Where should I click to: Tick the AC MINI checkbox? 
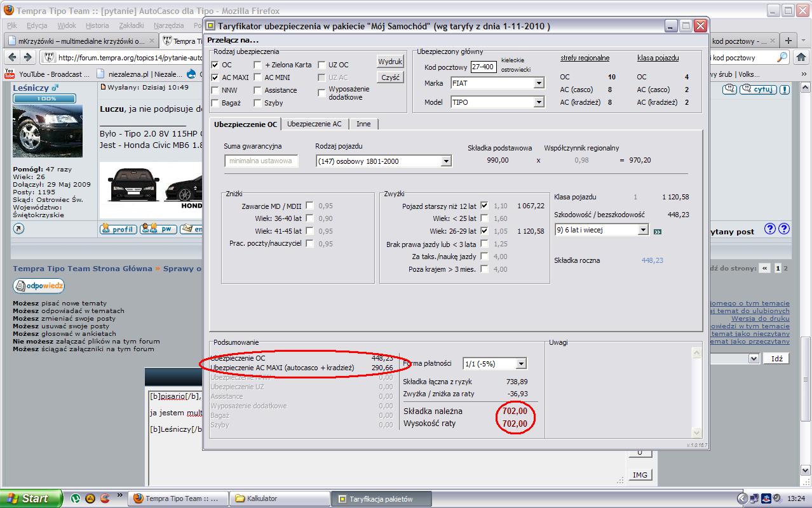(x=257, y=77)
